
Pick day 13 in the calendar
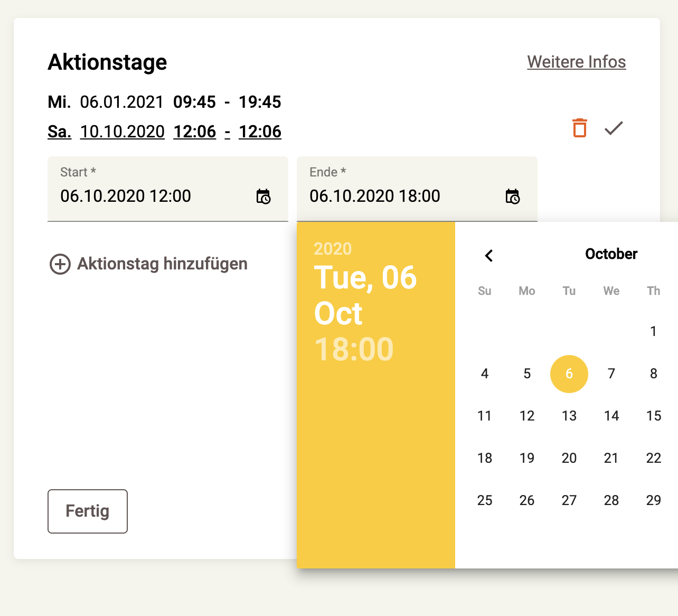(569, 416)
